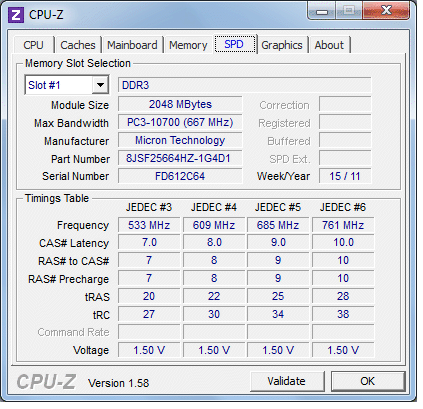
Task: Click the 533 MHz frequency cell
Action: click(x=149, y=225)
